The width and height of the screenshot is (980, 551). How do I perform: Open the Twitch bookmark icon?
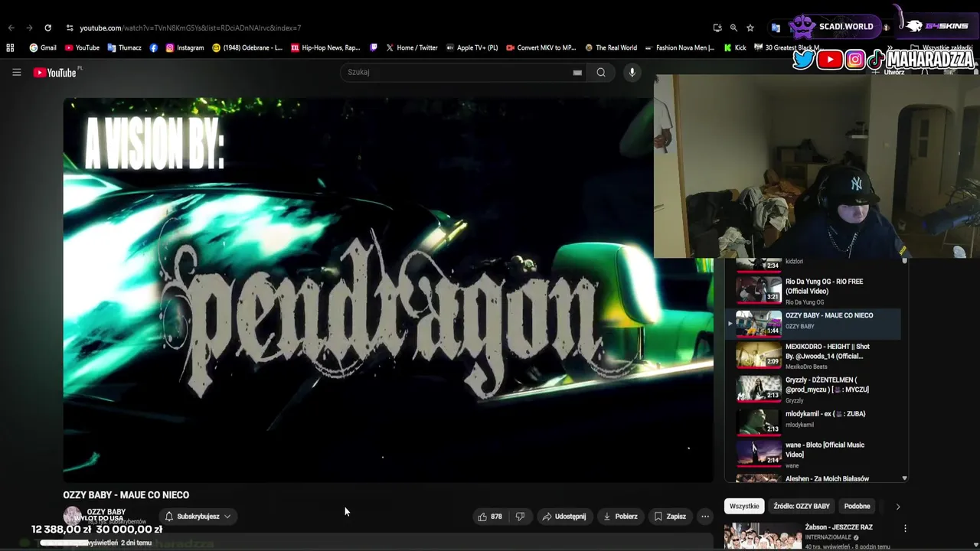point(374,47)
